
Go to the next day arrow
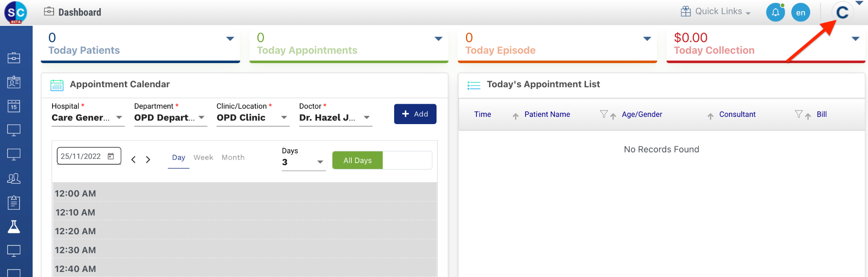(x=148, y=160)
